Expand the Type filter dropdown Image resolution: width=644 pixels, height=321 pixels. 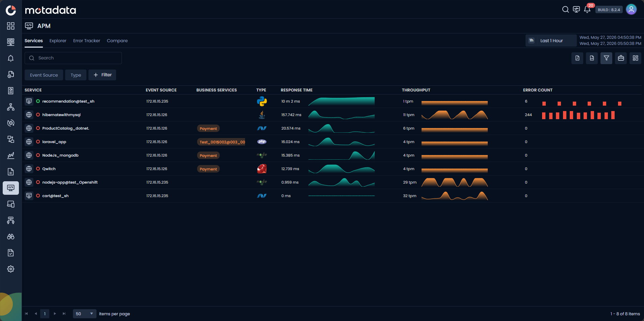pos(76,75)
